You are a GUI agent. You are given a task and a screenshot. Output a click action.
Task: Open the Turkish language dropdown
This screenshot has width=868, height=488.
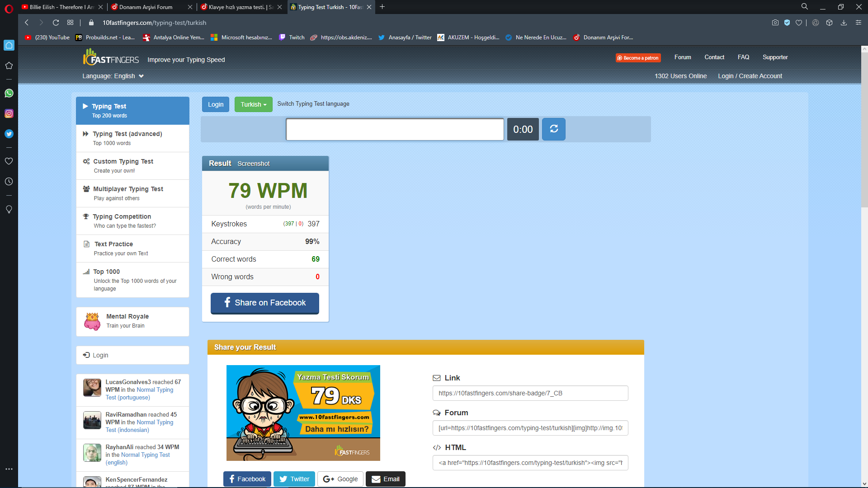pyautogui.click(x=253, y=104)
